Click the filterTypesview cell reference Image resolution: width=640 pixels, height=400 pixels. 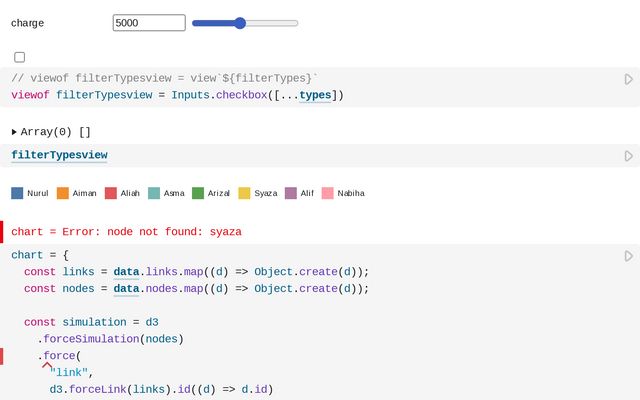click(59, 155)
